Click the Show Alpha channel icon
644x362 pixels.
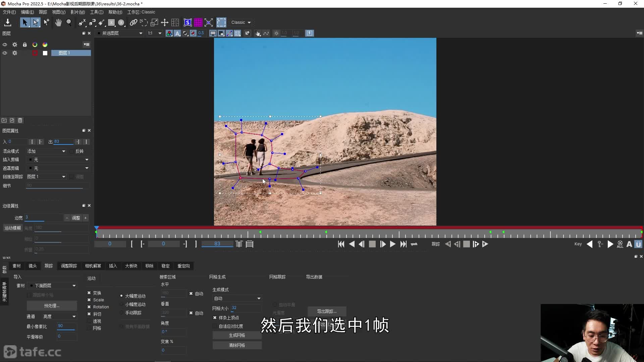click(x=177, y=33)
